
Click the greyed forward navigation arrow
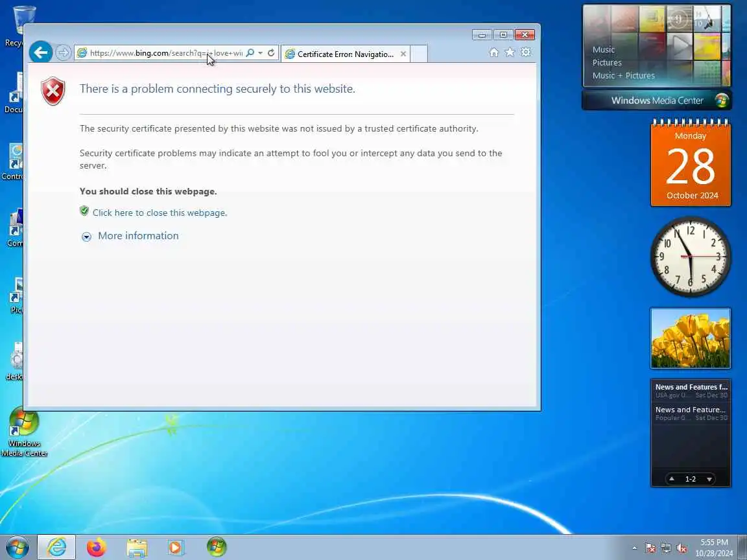[63, 52]
